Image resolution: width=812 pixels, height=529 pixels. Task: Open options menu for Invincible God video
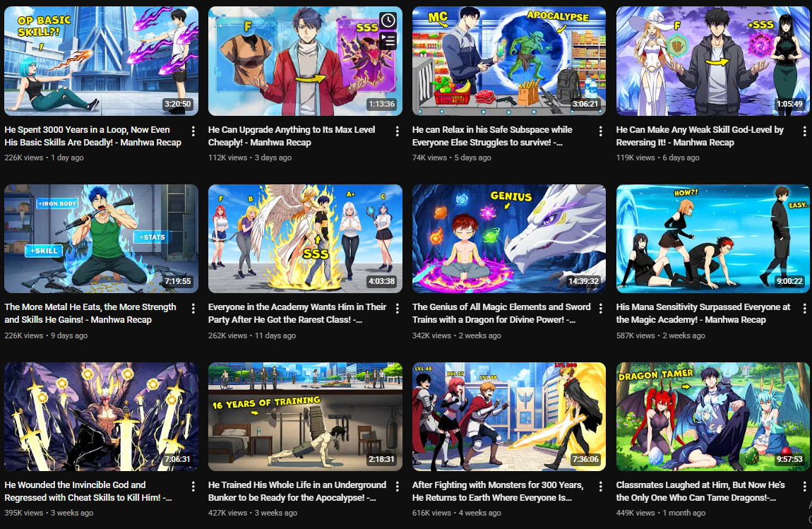(193, 487)
